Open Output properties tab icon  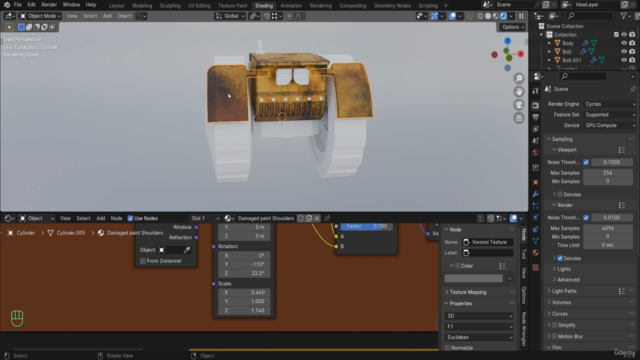[536, 117]
